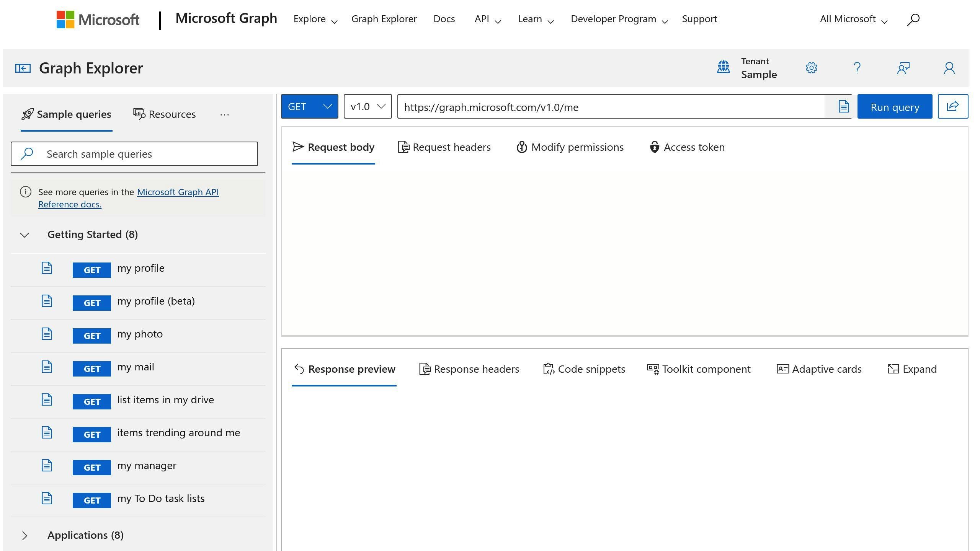Image resolution: width=980 pixels, height=551 pixels.
Task: Open docs icon for my photo query
Action: 47,334
